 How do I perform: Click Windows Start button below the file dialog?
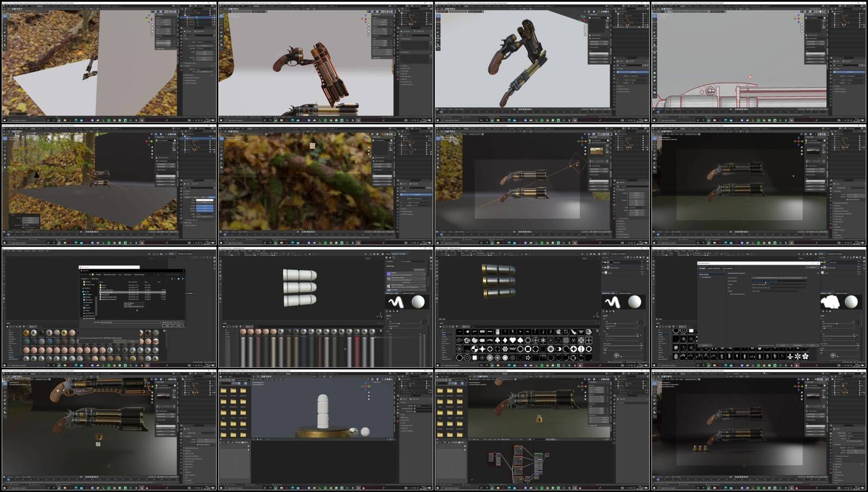(x=4, y=365)
